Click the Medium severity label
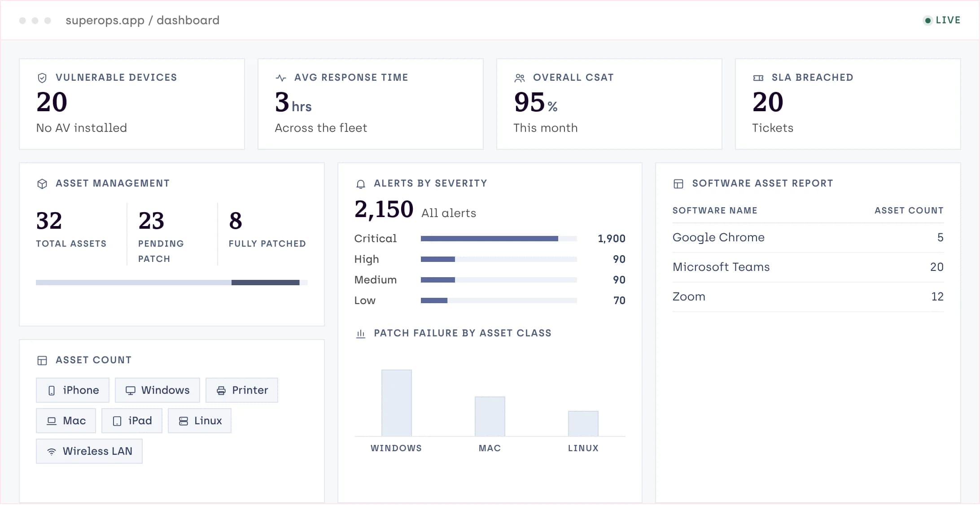The image size is (980, 505). (x=376, y=280)
